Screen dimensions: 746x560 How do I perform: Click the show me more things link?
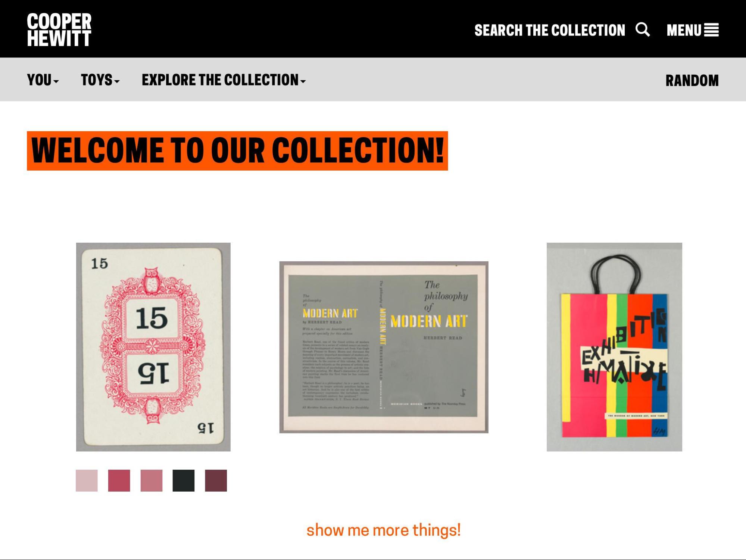[384, 530]
